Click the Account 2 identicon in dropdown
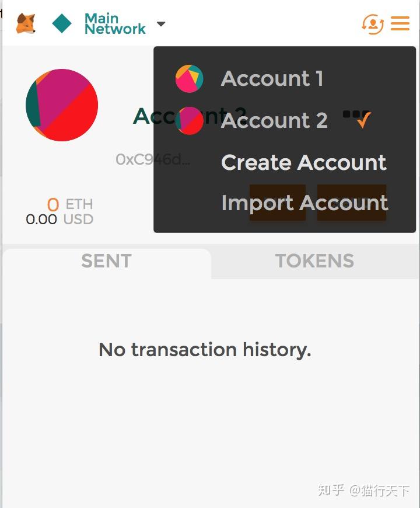Viewport: 420px width, 508px height. [x=189, y=121]
